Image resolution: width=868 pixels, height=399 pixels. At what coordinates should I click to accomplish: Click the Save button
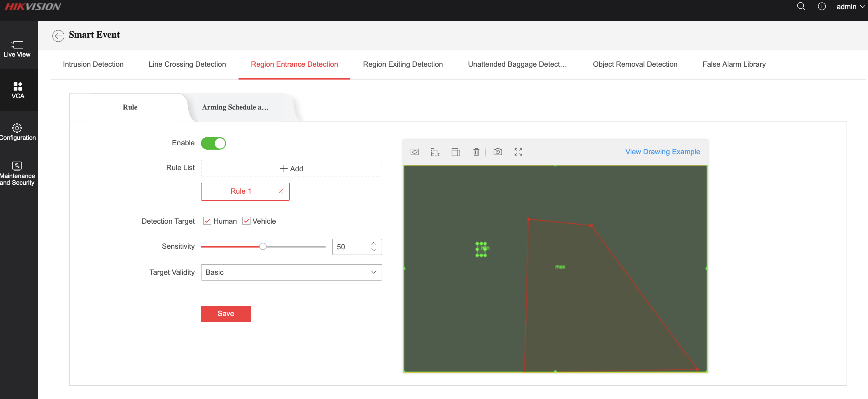point(226,313)
